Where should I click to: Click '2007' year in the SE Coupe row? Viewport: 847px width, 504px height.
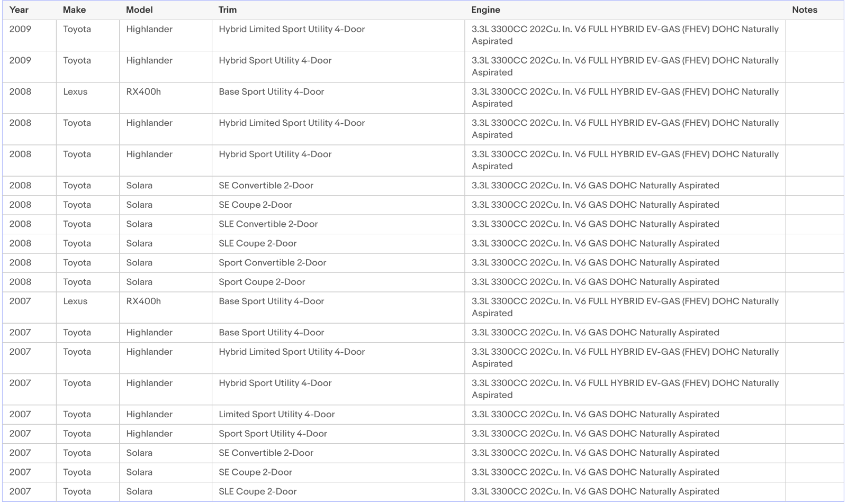[x=20, y=472]
